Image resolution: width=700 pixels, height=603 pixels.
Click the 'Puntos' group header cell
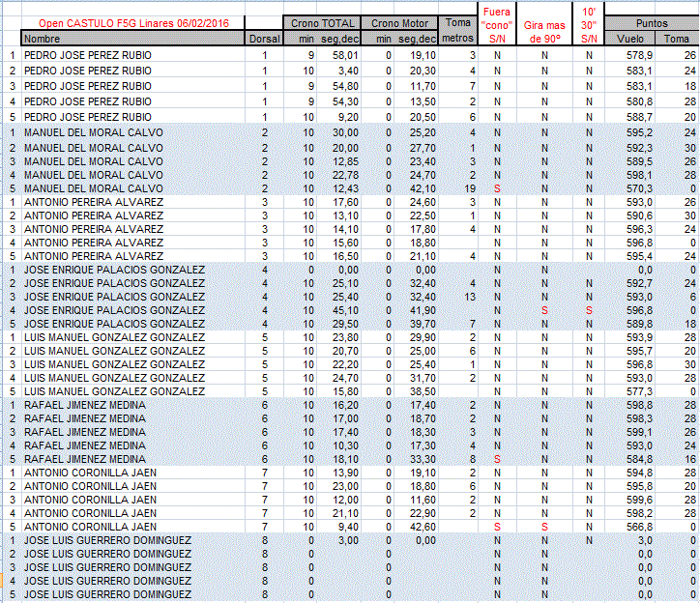click(653, 23)
